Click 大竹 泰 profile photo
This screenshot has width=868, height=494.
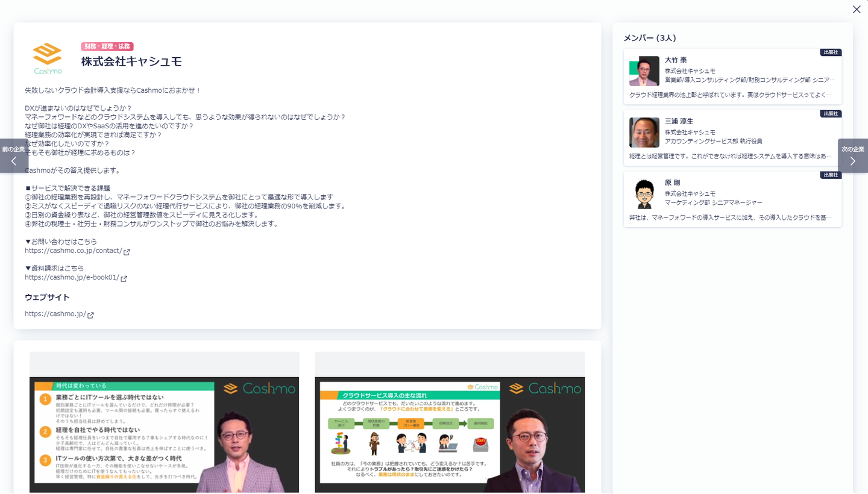click(644, 71)
